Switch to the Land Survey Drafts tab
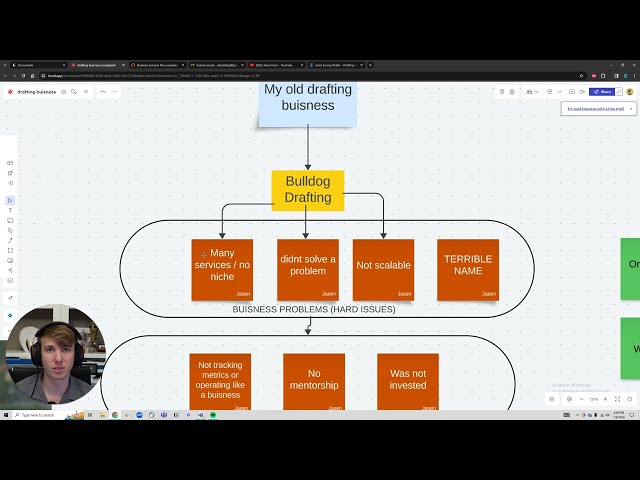This screenshot has width=640, height=480. (336, 65)
